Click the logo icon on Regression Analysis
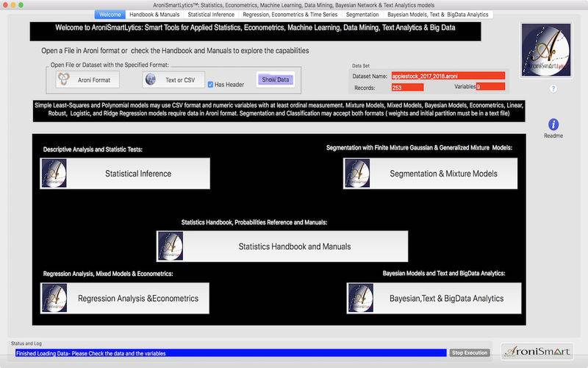588x368 pixels. tap(54, 298)
